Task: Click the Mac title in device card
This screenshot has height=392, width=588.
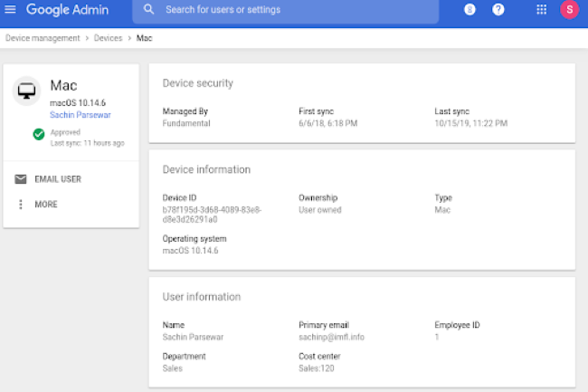Action: click(63, 85)
